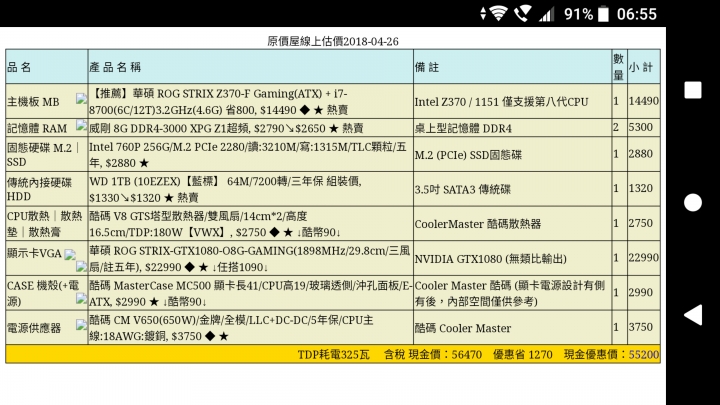Screen dimensions: 720x405
Task: Click the subtotal 14490
Action: [x=644, y=101]
